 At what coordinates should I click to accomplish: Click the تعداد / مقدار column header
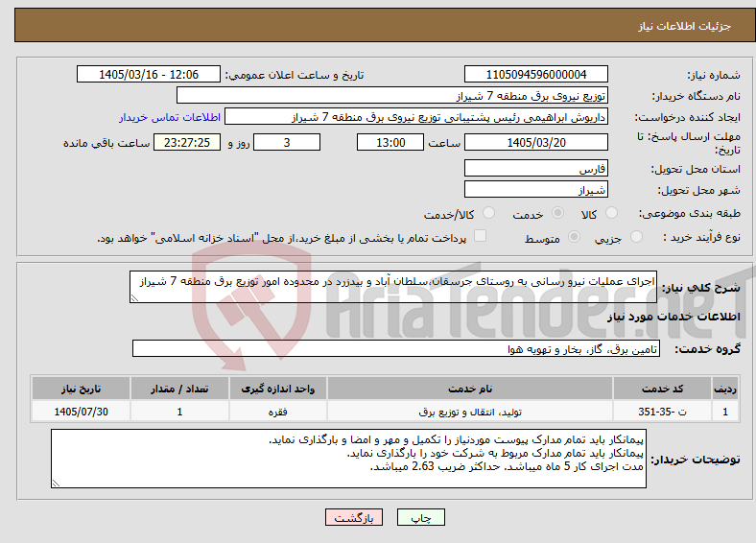click(x=179, y=389)
